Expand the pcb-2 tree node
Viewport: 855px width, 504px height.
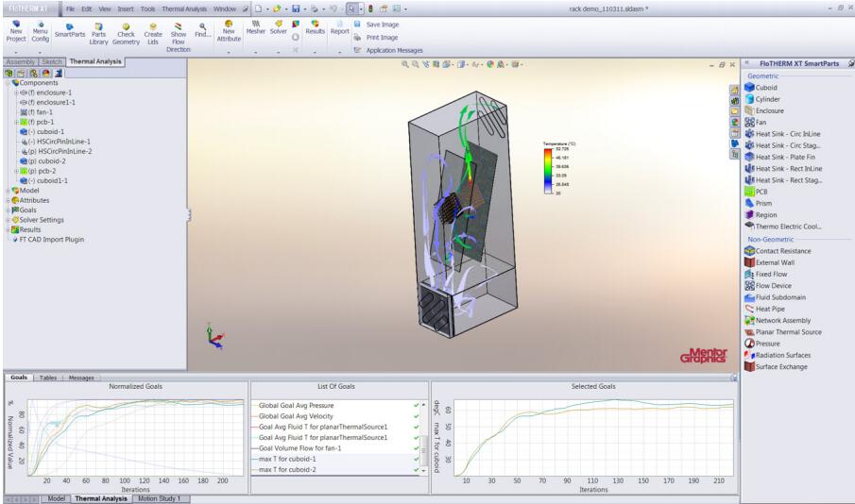tap(16, 171)
